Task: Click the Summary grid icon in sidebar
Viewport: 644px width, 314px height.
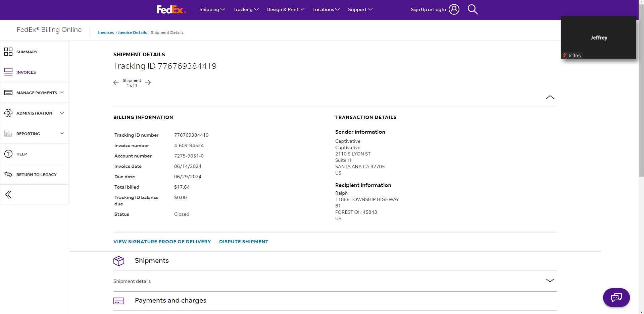Action: 8,52
